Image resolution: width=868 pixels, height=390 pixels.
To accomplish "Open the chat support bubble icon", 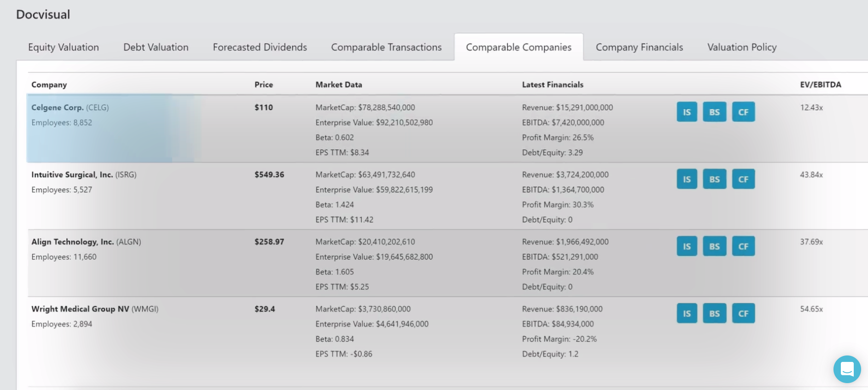I will click(x=847, y=369).
